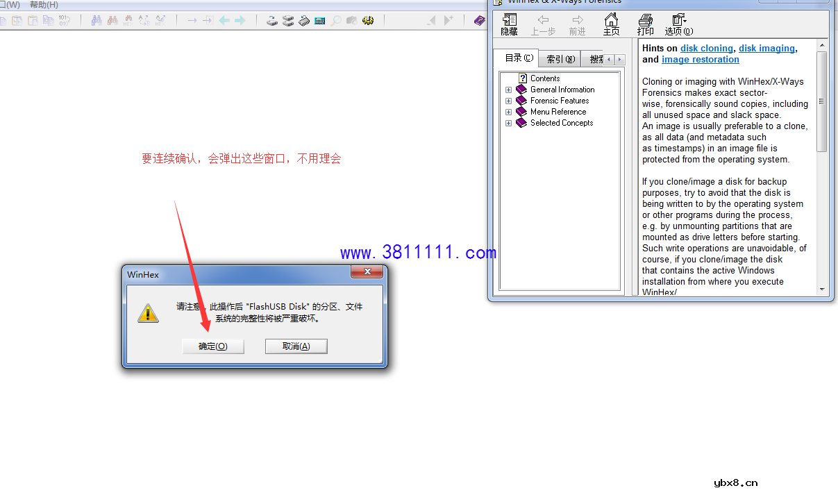This screenshot has width=838, height=504.
Task: Click the 确定(O) button in WinHex dialog
Action: coord(212,346)
